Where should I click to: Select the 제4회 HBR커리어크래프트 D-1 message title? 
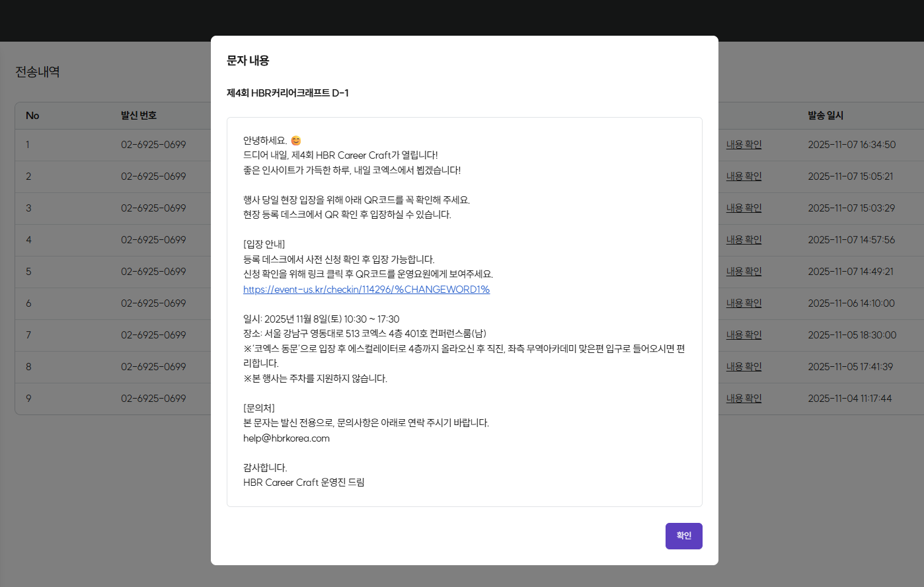[x=287, y=93]
